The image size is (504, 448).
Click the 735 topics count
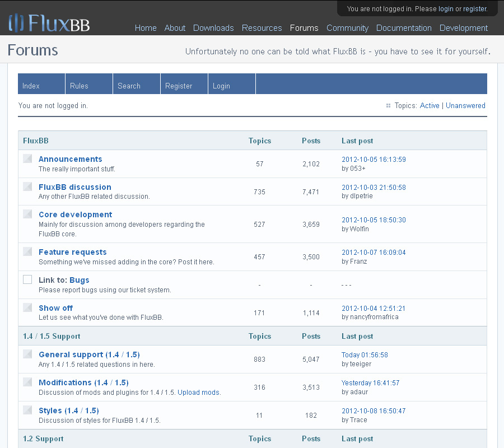click(x=259, y=192)
